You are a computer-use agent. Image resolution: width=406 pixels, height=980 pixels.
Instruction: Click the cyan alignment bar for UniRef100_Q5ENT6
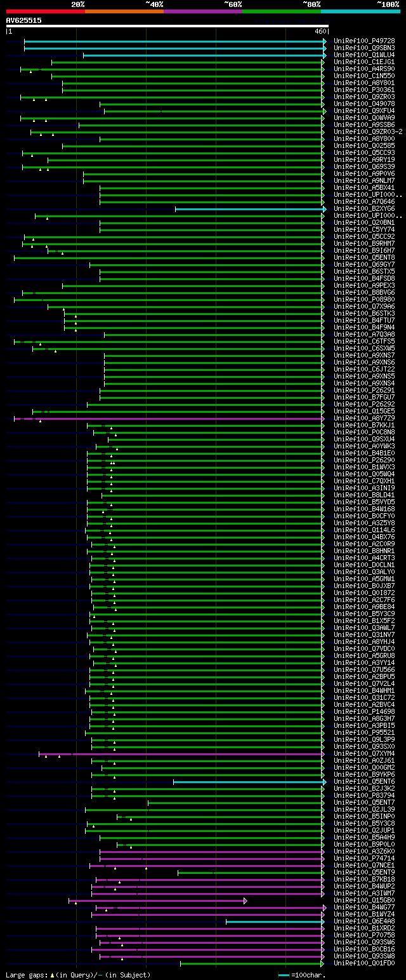coord(250,782)
